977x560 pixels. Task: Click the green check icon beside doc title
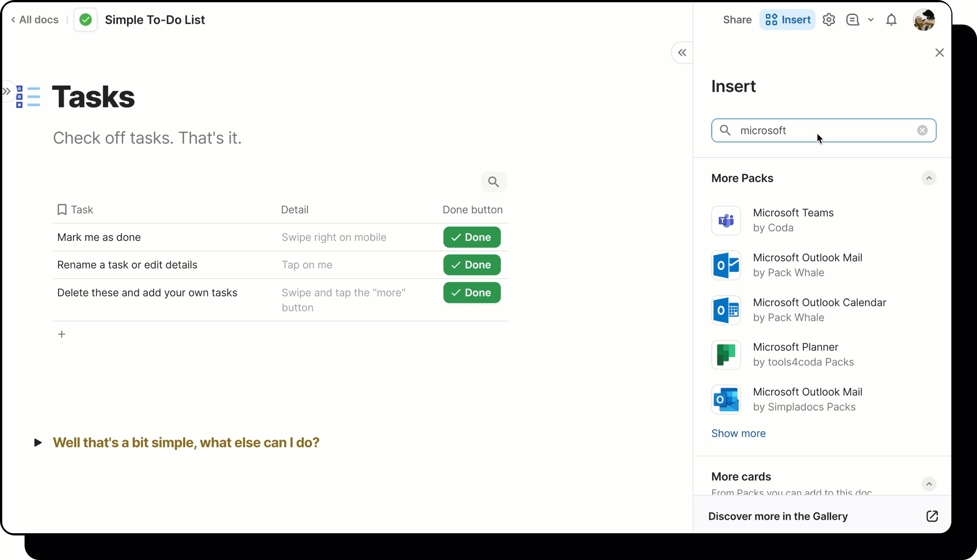(86, 20)
